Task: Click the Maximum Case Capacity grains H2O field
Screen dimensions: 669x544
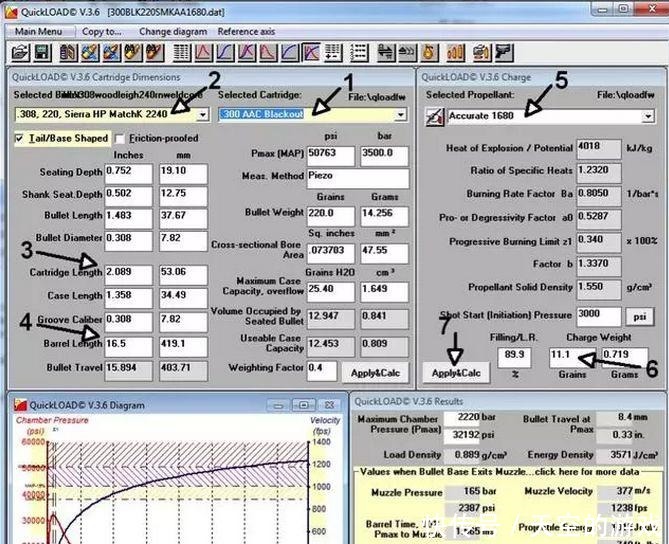Action: pyautogui.click(x=331, y=292)
